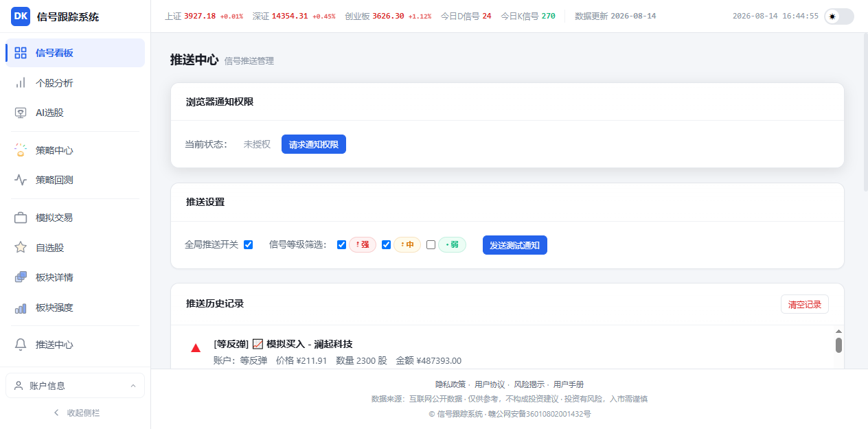Click the AI选股 monitor icon
Image resolution: width=868 pixels, height=429 pixels.
pyautogui.click(x=21, y=113)
